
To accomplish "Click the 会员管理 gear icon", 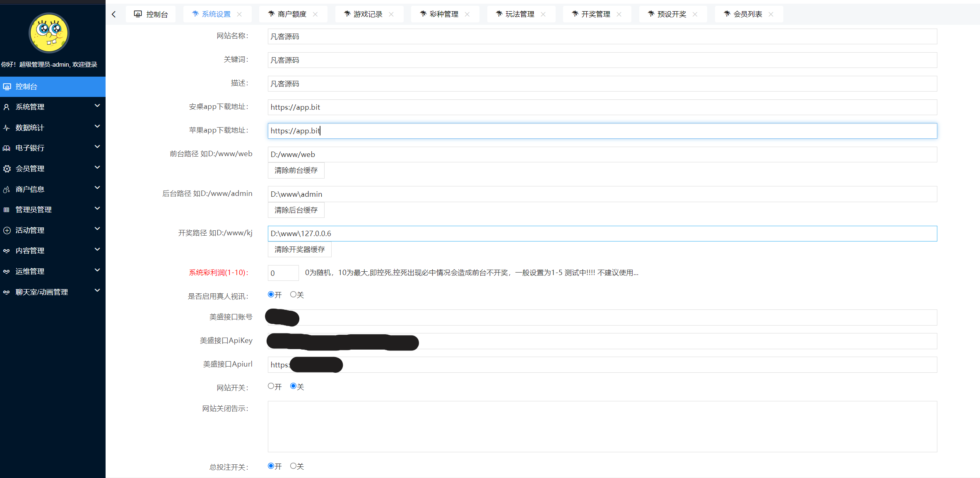I will [x=7, y=169].
